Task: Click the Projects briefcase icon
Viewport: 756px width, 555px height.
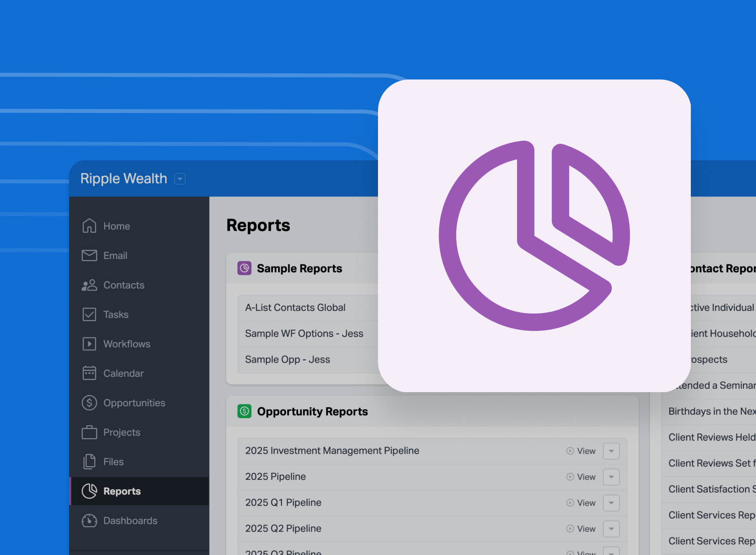Action: [x=89, y=432]
